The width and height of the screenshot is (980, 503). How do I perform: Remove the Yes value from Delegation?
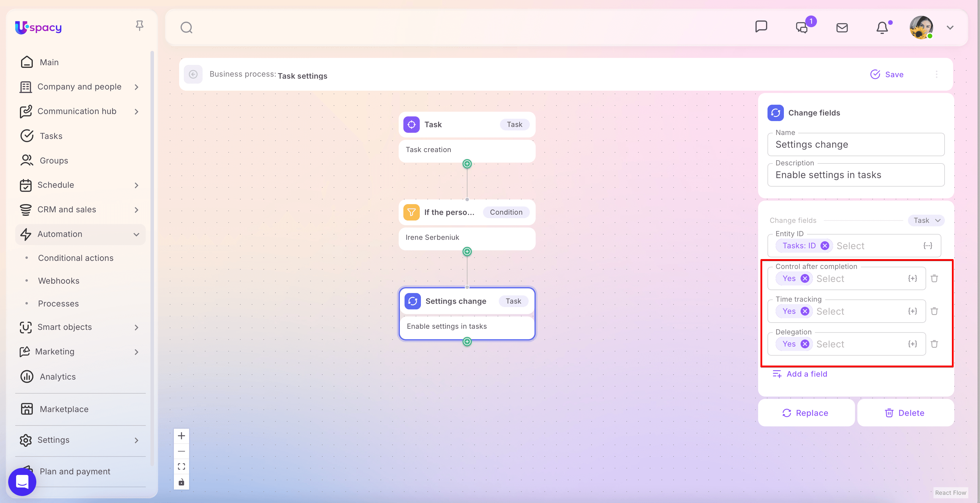tap(805, 344)
